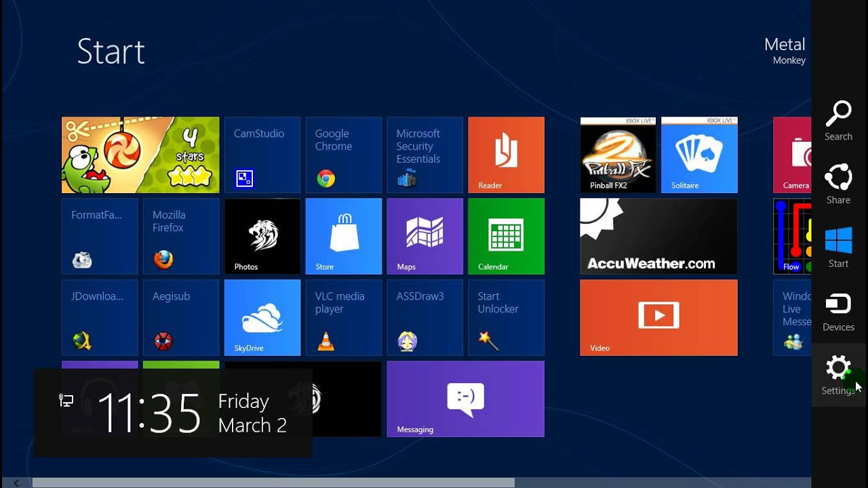
Task: Click the Friday March 2 date text
Action: click(x=252, y=413)
